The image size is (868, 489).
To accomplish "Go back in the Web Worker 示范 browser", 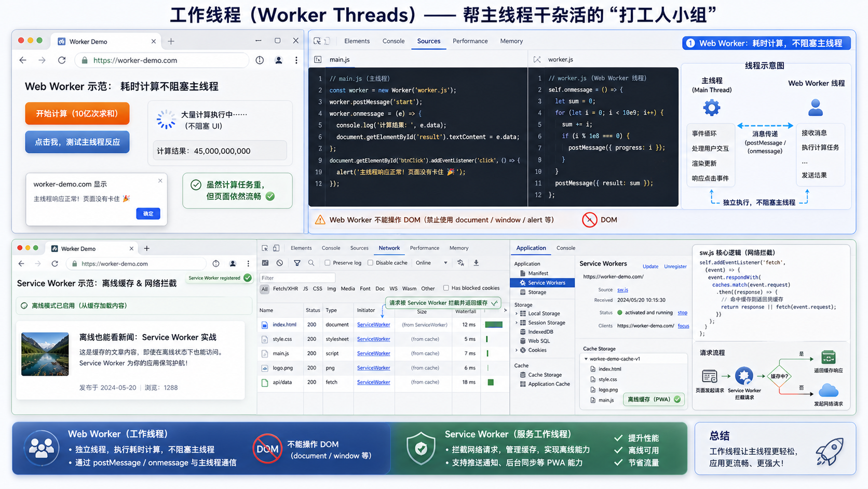I will pos(23,60).
